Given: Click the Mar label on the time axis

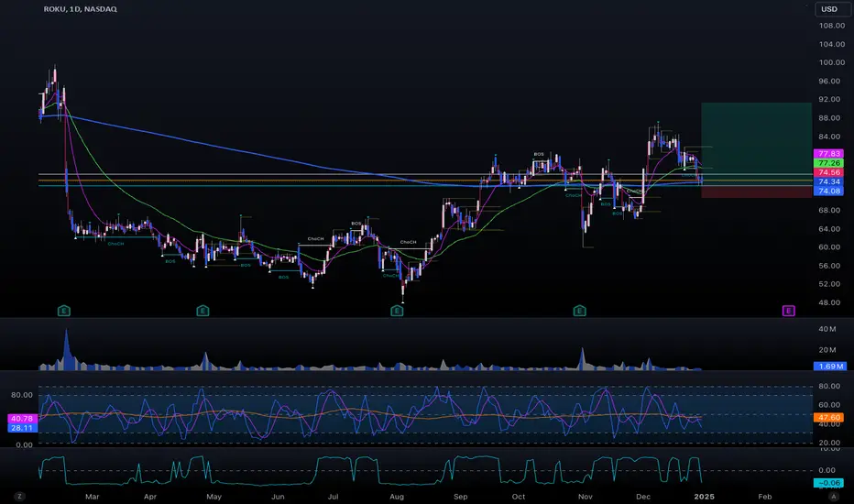Looking at the screenshot, I should pos(92,497).
